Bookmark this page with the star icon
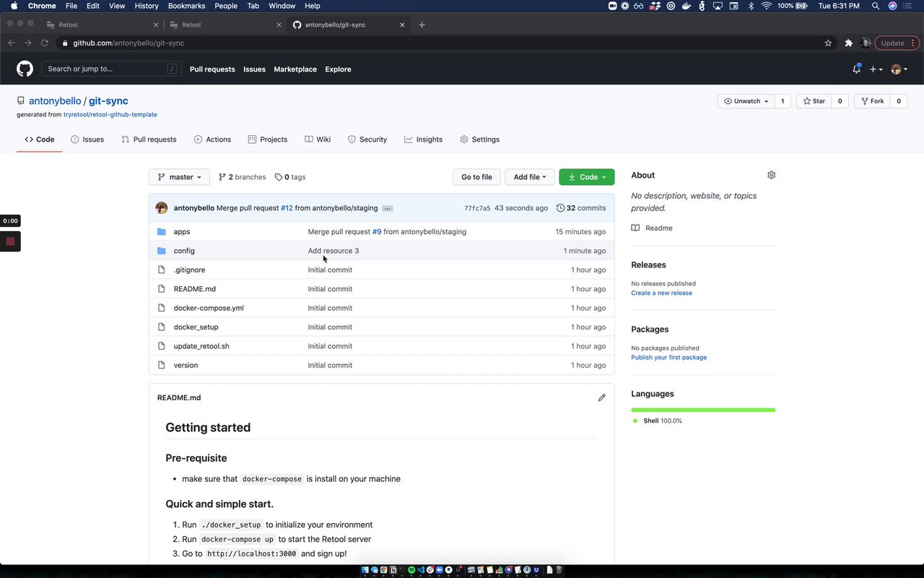This screenshot has width=924, height=578. (x=828, y=43)
